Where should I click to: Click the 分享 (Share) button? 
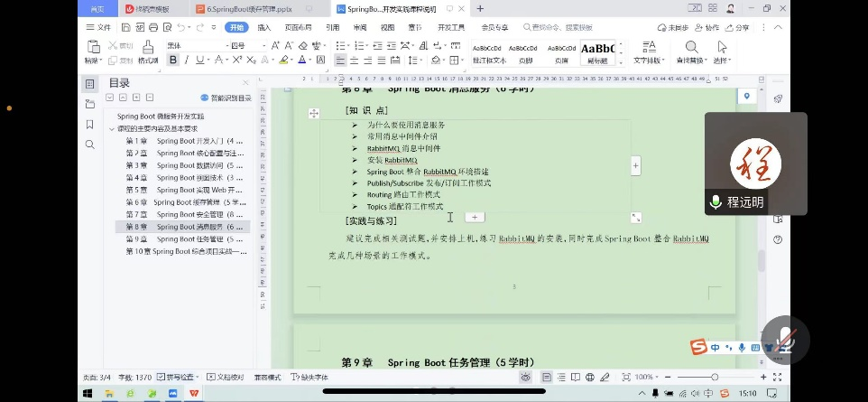[x=738, y=28]
